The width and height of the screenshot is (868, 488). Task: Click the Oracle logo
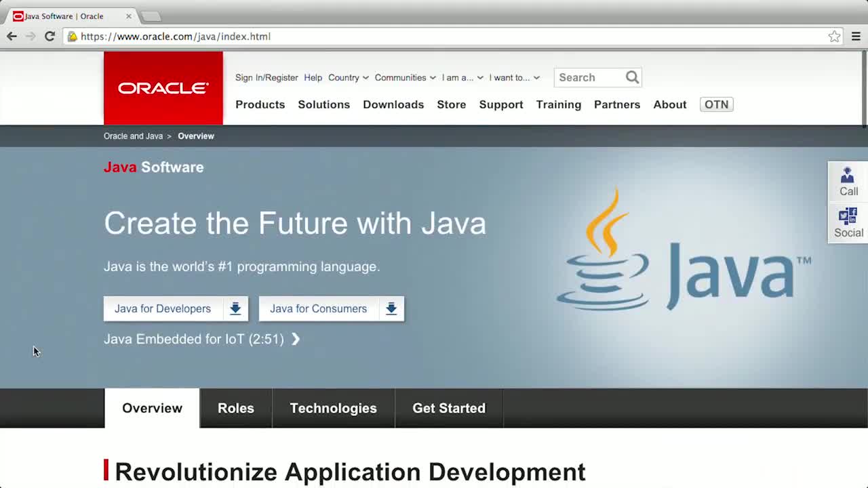[x=163, y=88]
